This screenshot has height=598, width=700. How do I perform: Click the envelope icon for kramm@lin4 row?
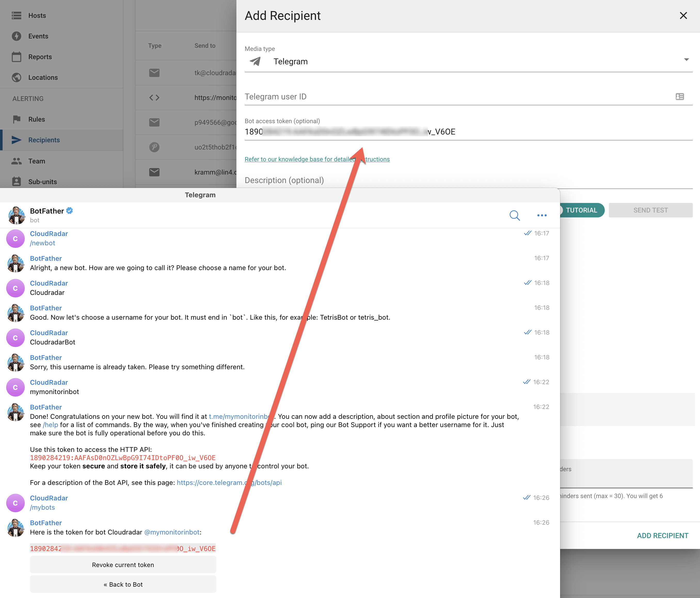pos(154,172)
